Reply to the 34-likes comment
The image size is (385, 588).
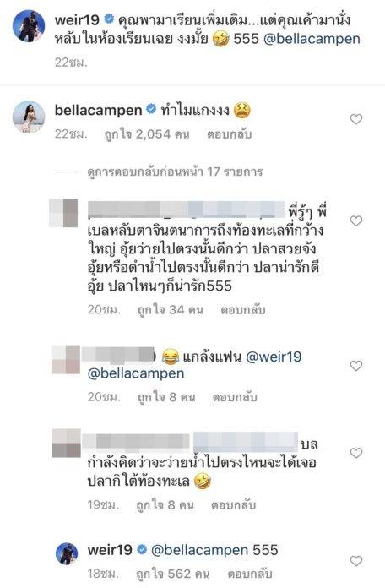pos(242,310)
